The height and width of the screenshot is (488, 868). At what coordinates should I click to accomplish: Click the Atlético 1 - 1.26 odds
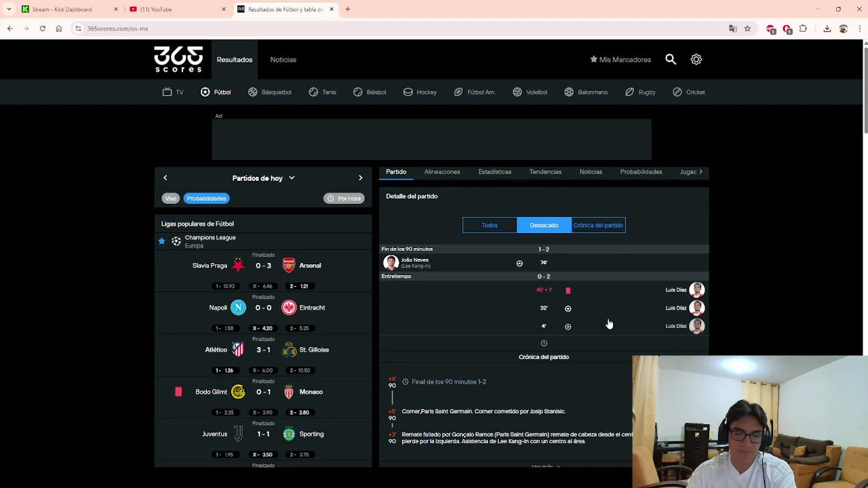point(224,371)
